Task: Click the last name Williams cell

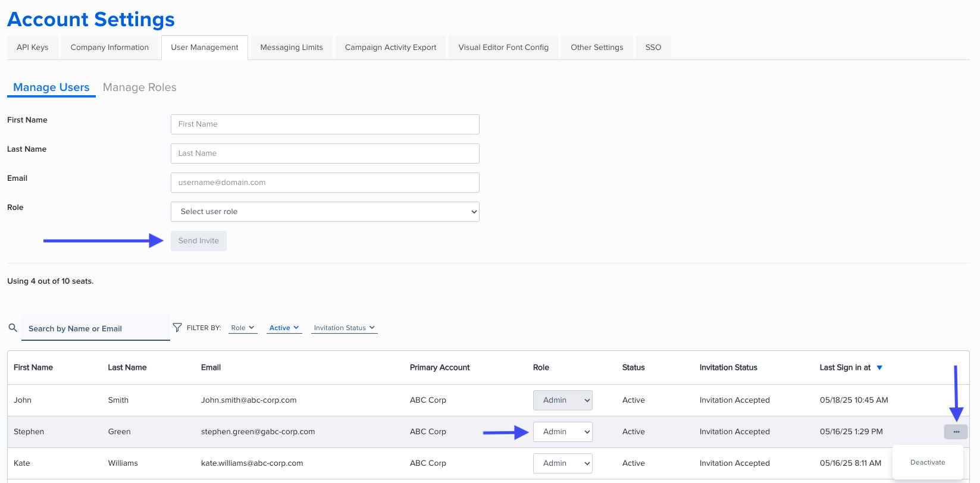Action: (x=123, y=463)
